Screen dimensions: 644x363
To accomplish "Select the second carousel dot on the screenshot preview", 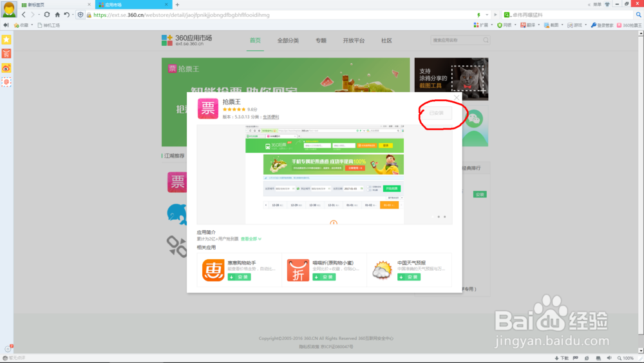I will click(438, 217).
